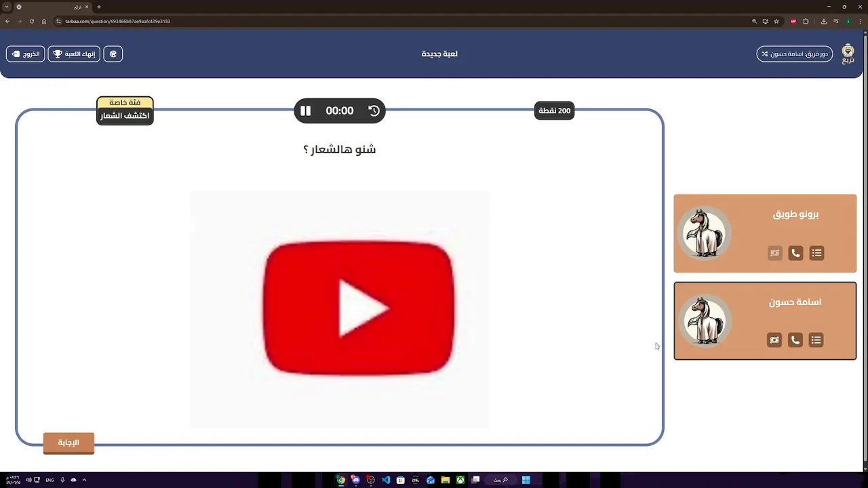Open the browser extensions puzzle icon
Viewport: 868px width, 488px height.
[806, 21]
